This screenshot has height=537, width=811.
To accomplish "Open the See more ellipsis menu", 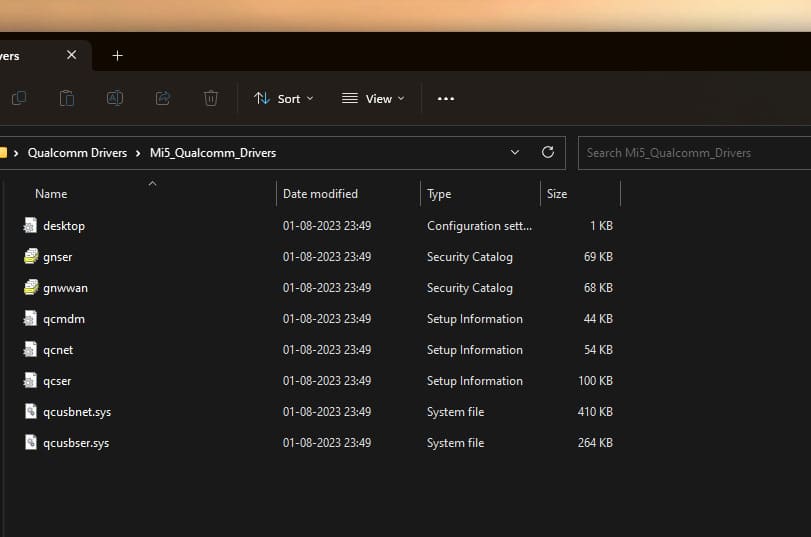I will (x=445, y=98).
